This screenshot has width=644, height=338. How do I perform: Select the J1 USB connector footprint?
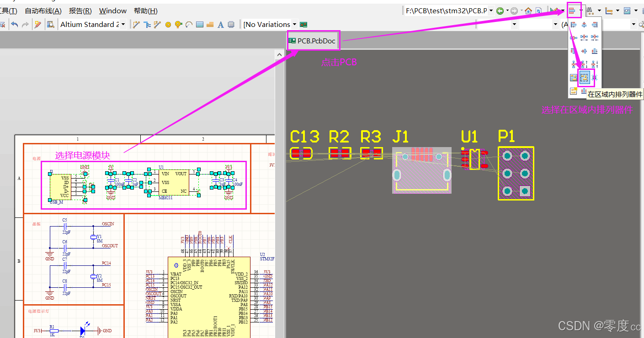click(x=421, y=169)
